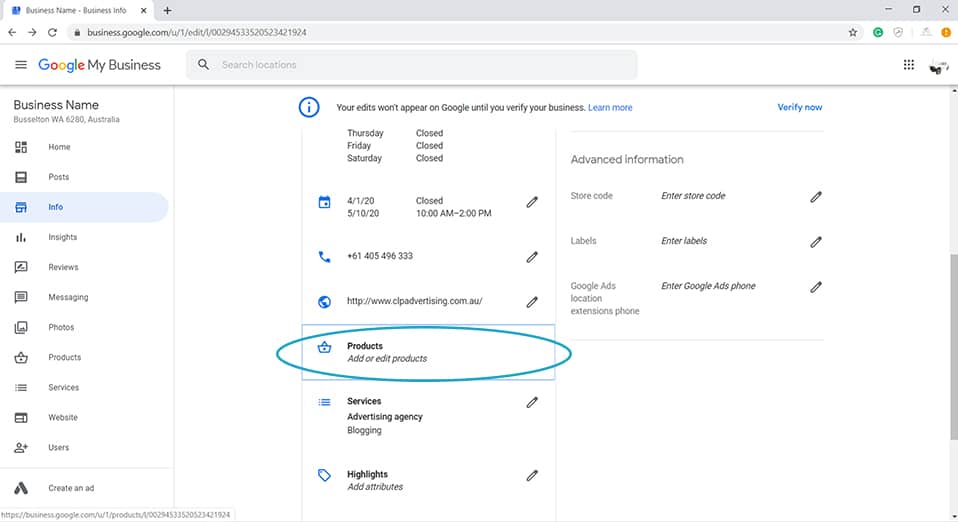Click the search magnifier icon

point(203,64)
